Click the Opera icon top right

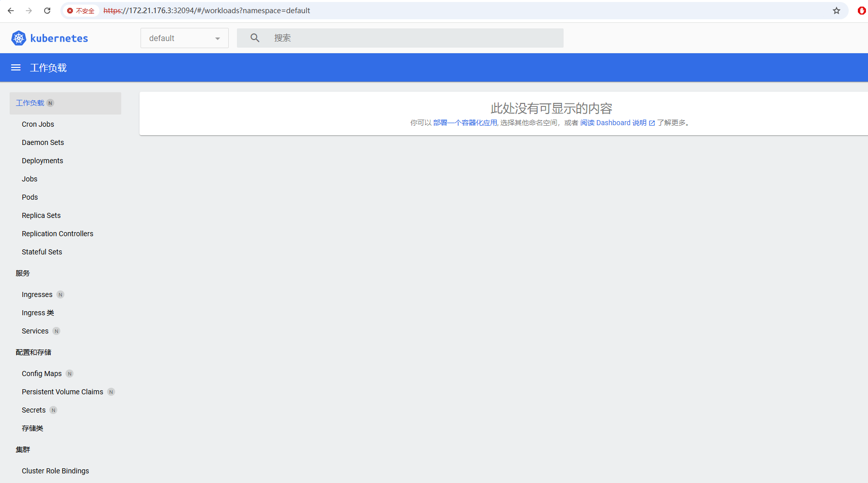point(861,10)
